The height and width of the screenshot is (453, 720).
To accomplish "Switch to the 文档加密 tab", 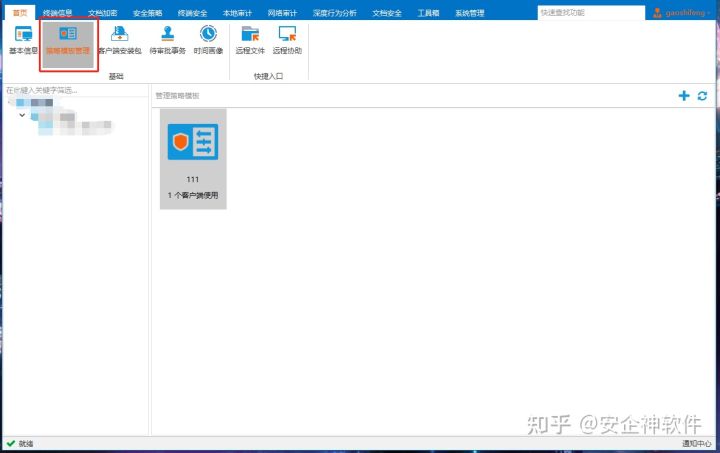I will pyautogui.click(x=102, y=13).
